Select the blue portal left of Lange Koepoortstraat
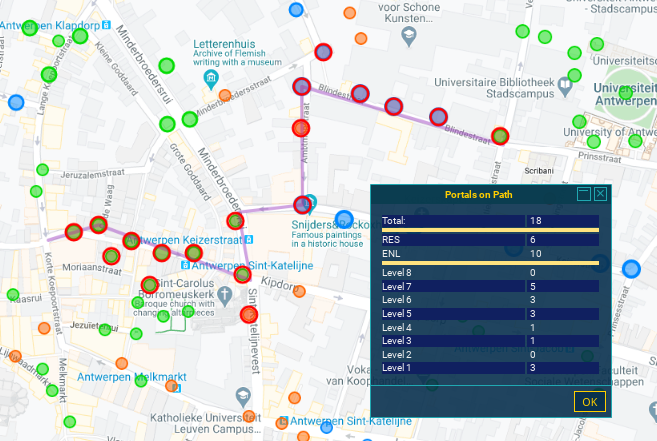657x441 pixels. pyautogui.click(x=16, y=102)
